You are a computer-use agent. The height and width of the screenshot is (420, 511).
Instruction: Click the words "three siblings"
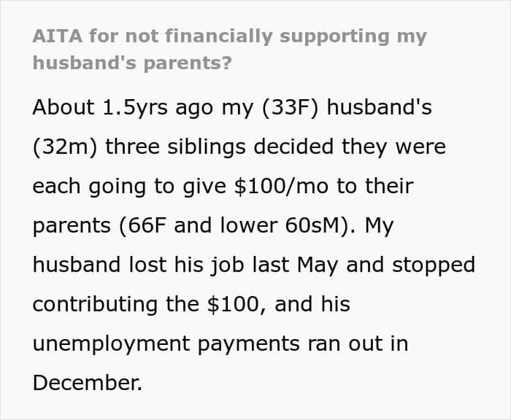(175, 147)
